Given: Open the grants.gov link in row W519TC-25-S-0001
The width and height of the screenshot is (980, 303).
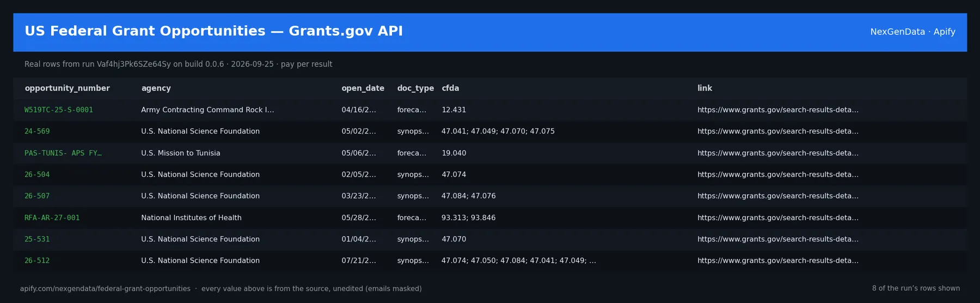Looking at the screenshot, I should [x=778, y=110].
